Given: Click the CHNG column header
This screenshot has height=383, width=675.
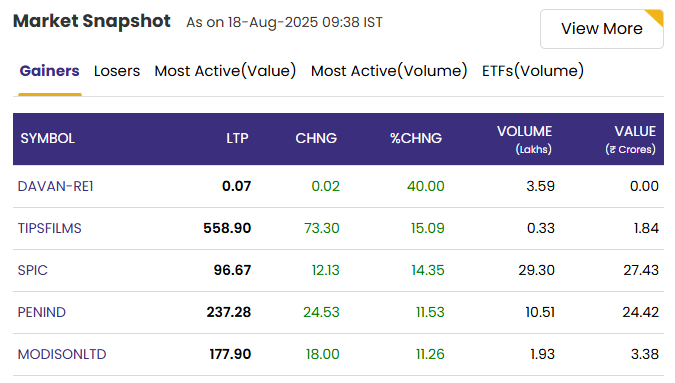Looking at the screenshot, I should point(316,138).
